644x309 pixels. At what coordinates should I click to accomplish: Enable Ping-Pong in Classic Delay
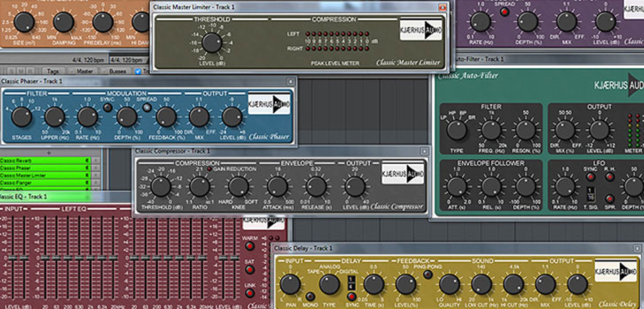[427, 274]
